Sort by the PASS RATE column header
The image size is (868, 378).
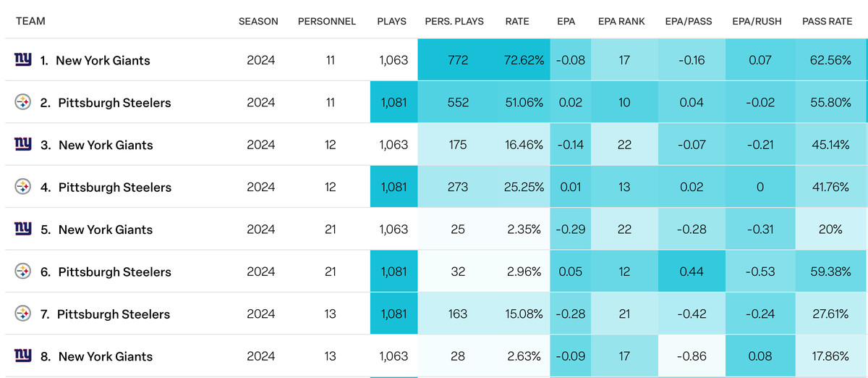[x=827, y=22]
